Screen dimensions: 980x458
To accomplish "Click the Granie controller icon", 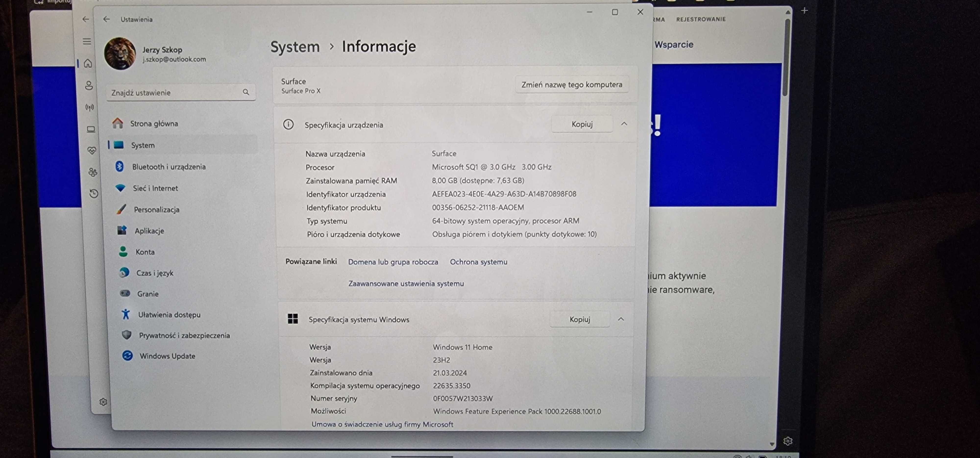I will 125,293.
